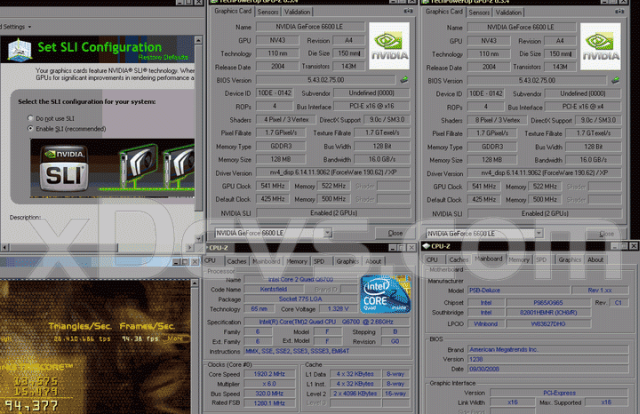This screenshot has height=414, width=640.
Task: Open About tab in left CPU-Z window
Action: 373,261
